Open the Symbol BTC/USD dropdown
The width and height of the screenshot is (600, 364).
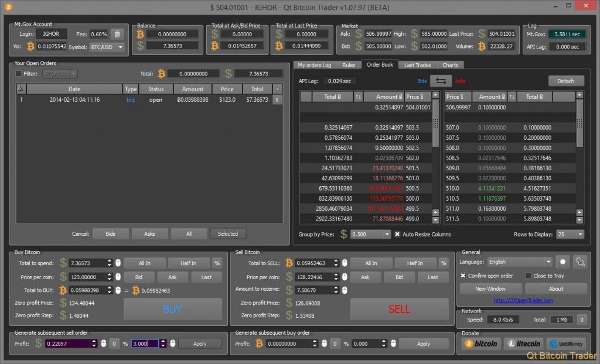pyautogui.click(x=107, y=47)
